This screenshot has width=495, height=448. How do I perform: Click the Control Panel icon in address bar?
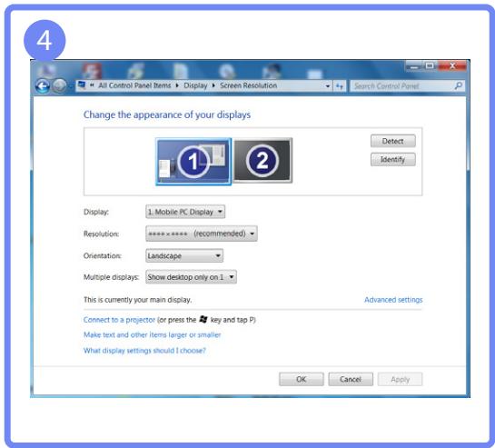[82, 85]
